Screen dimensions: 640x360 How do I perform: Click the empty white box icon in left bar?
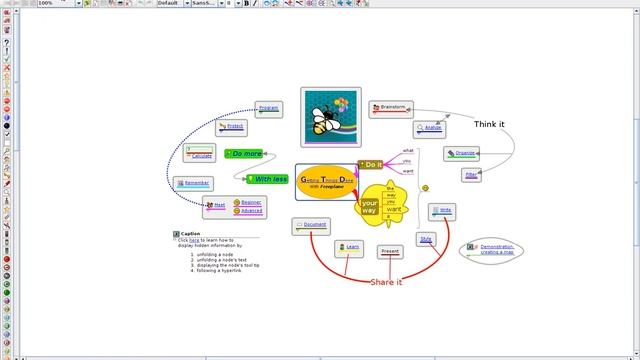(7, 143)
